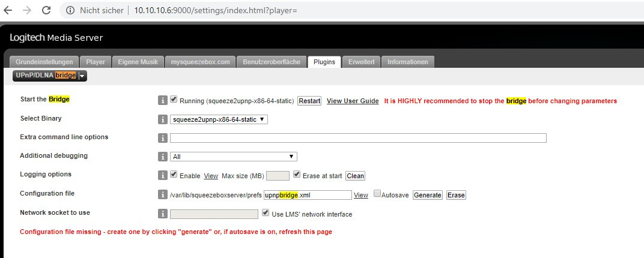Click the Configuration file missing warning text
This screenshot has height=258, width=644.
pyautogui.click(x=176, y=232)
